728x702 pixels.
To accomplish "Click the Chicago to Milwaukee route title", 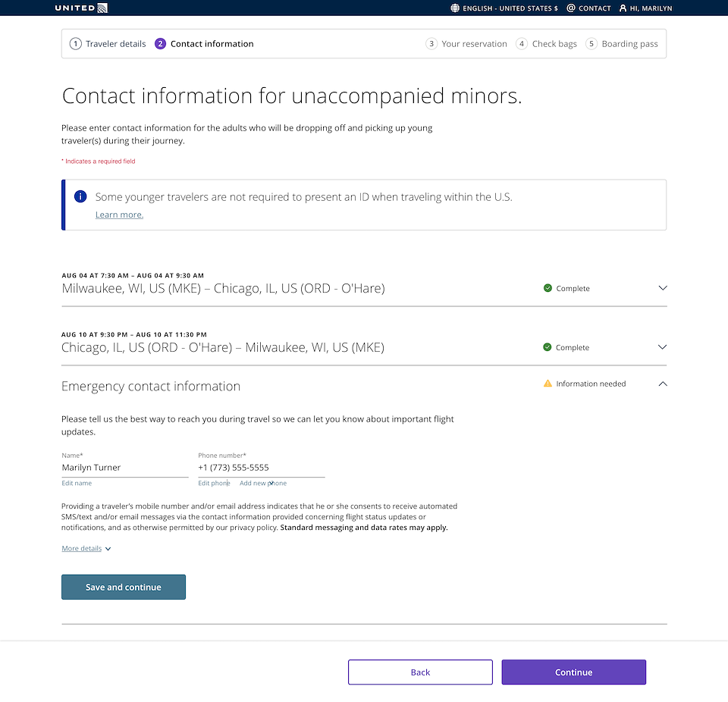I will click(223, 347).
